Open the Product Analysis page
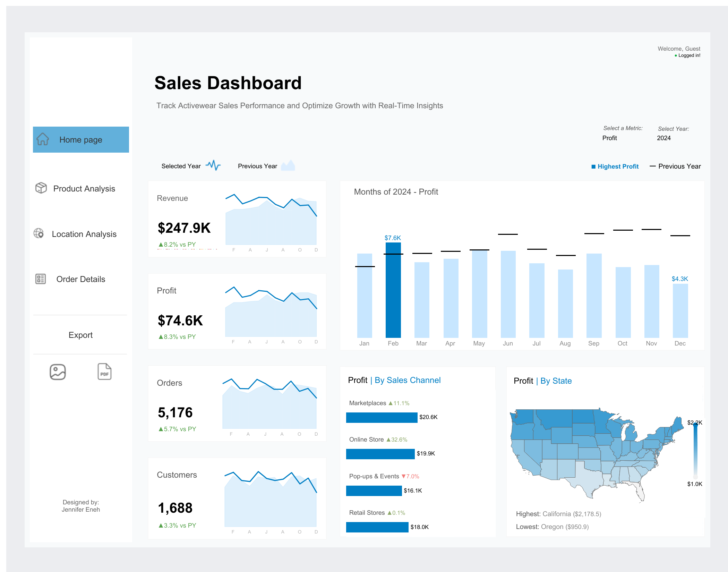 click(84, 189)
